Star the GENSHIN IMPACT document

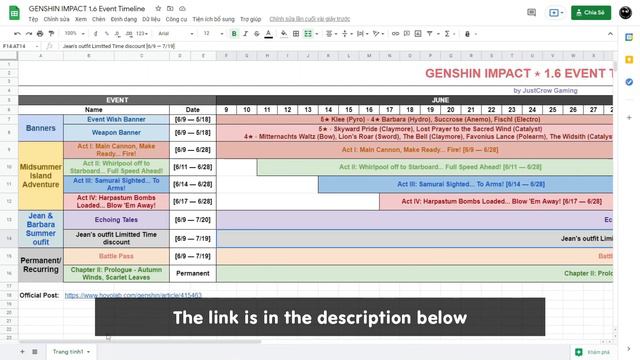pyautogui.click(x=158, y=9)
